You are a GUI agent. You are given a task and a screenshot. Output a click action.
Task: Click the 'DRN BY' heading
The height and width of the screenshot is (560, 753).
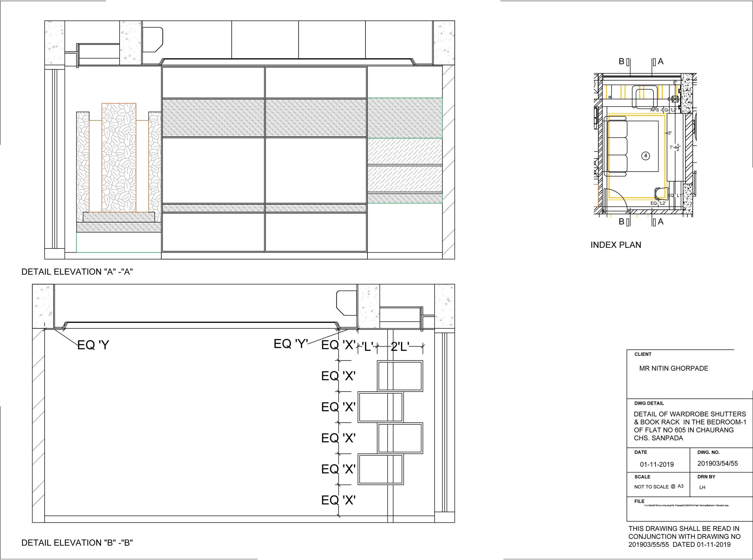(x=706, y=477)
